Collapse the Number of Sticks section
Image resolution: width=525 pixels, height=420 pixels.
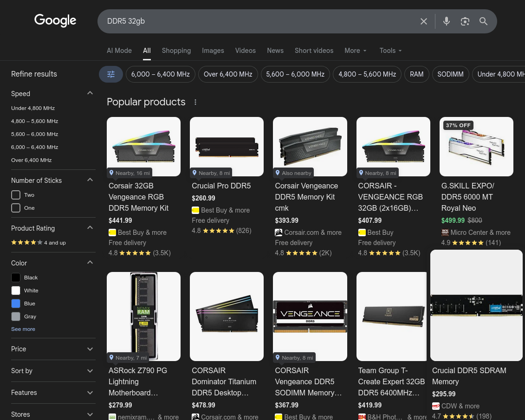pos(90,180)
